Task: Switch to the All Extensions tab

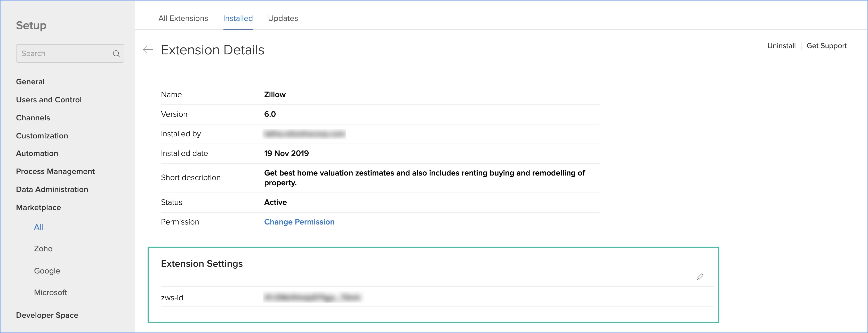Action: click(x=183, y=18)
